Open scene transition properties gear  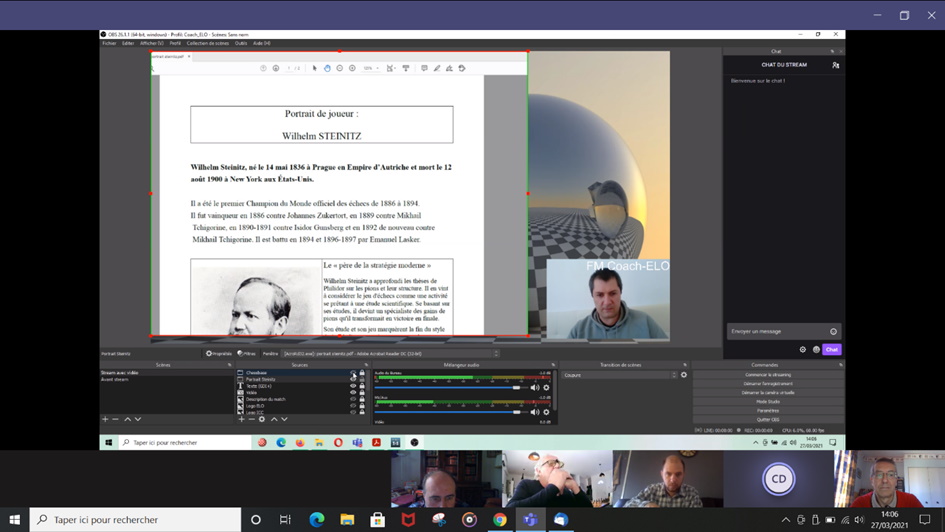point(684,375)
